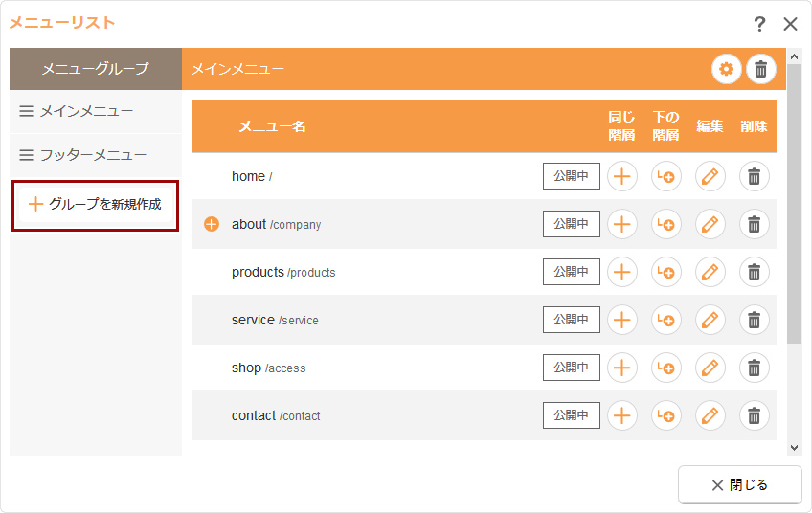Click the 閉じる button
This screenshot has width=812, height=513.
tap(740, 485)
